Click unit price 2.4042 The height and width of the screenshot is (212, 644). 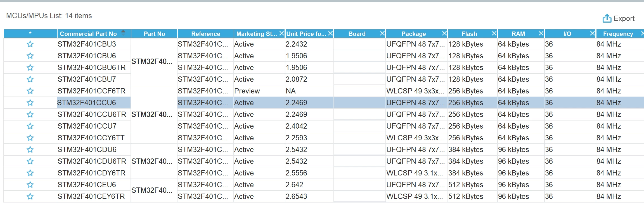296,126
